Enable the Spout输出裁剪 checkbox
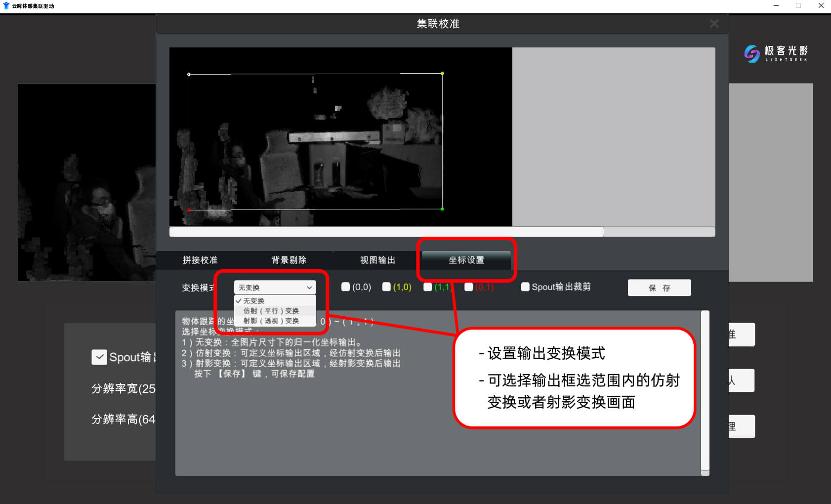 525,287
